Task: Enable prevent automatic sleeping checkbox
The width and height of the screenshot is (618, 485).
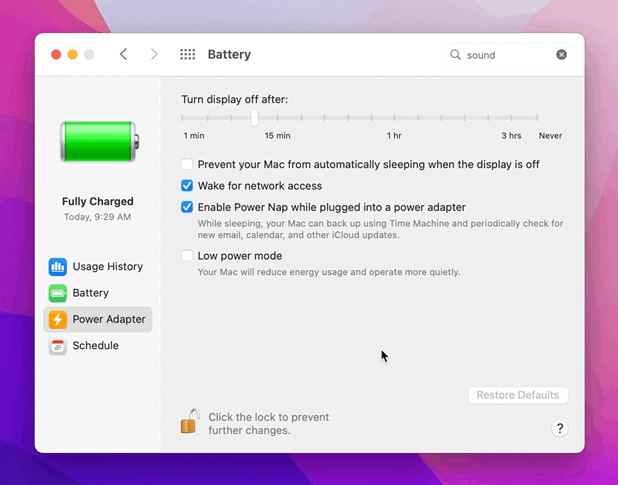Action: pos(187,164)
